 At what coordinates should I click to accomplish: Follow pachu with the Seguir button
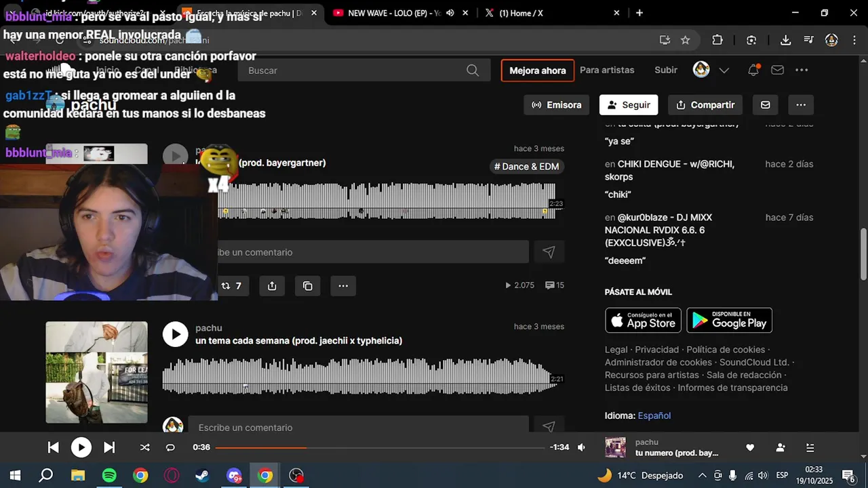629,105
